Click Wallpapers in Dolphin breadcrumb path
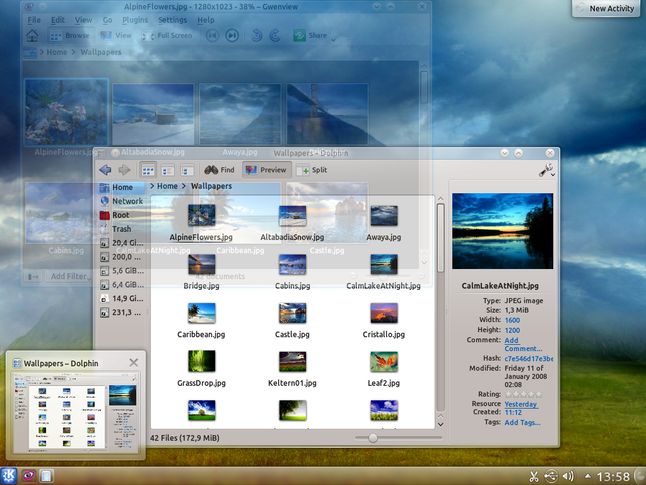This screenshot has width=646, height=485. tap(211, 186)
